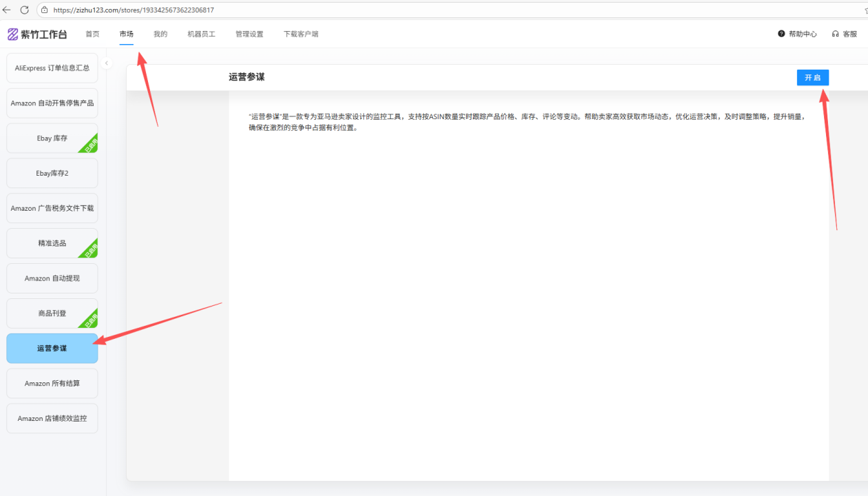Image resolution: width=868 pixels, height=496 pixels.
Task: Select AliExpress 订单信息汇总 in sidebar
Action: pyautogui.click(x=52, y=68)
